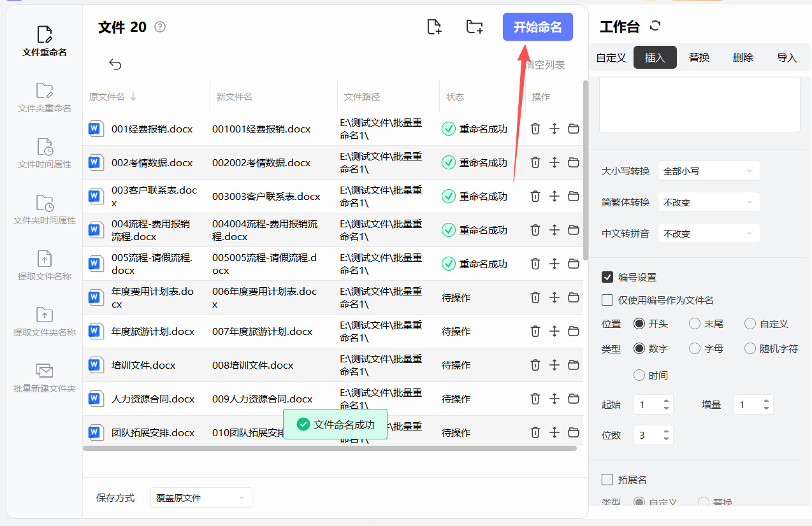This screenshot has width=812, height=526.
Task: Open 文件夹重命名 in the sidebar
Action: (45, 97)
